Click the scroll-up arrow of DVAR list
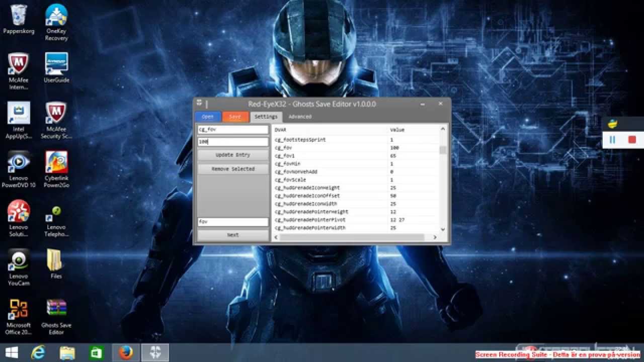Screen dimensions: 644x362 coord(443,129)
